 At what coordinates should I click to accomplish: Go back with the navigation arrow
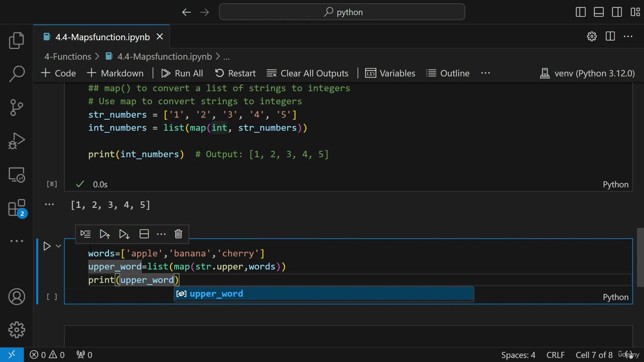187,12
